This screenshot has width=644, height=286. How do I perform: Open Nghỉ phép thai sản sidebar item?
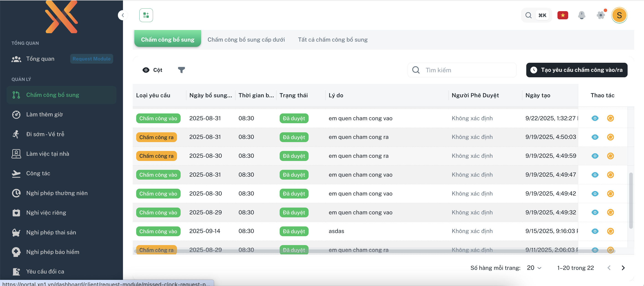click(51, 232)
